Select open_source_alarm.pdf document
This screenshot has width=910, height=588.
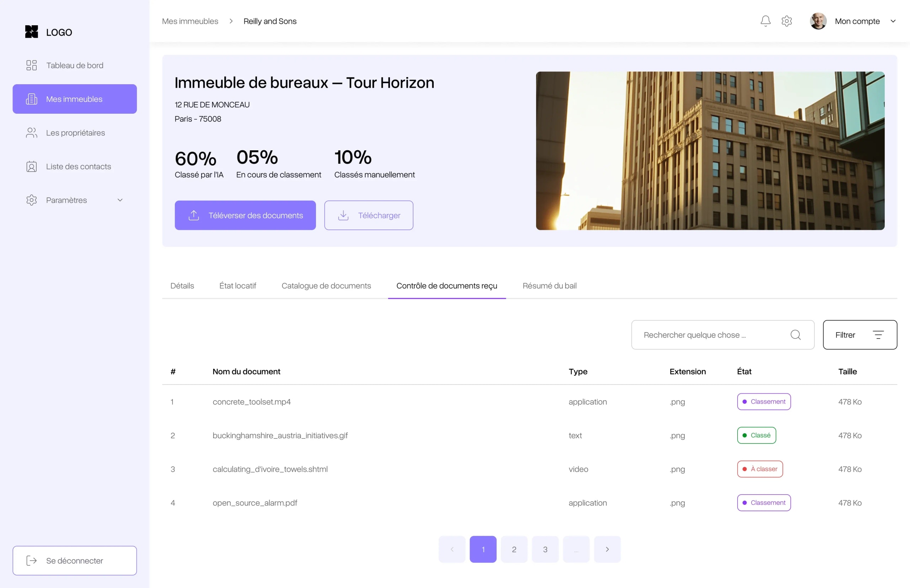click(255, 503)
